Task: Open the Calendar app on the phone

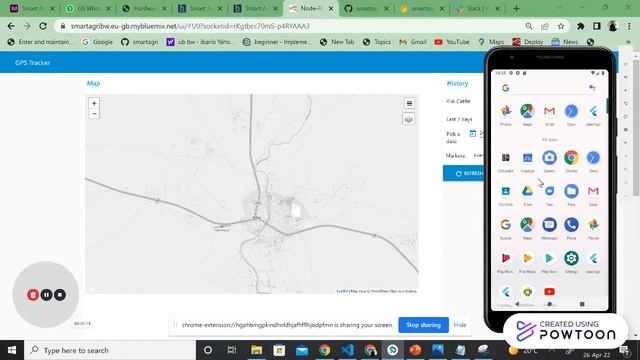Action: [527, 158]
